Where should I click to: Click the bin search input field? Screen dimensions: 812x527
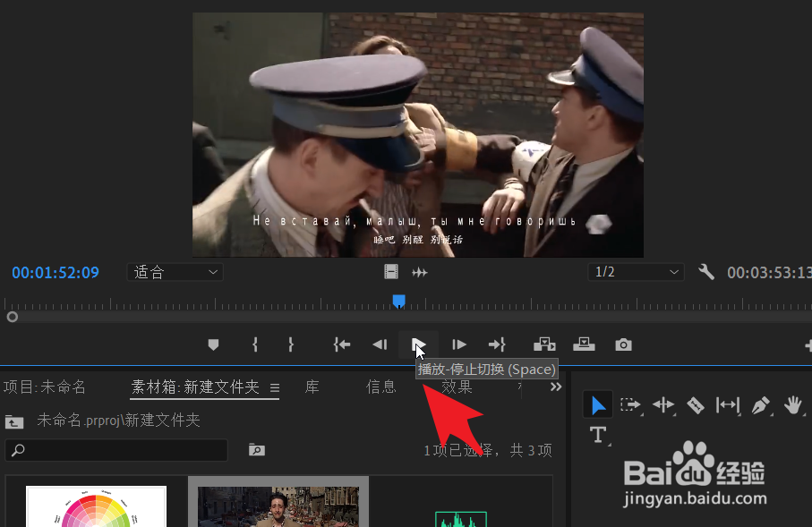(x=116, y=450)
